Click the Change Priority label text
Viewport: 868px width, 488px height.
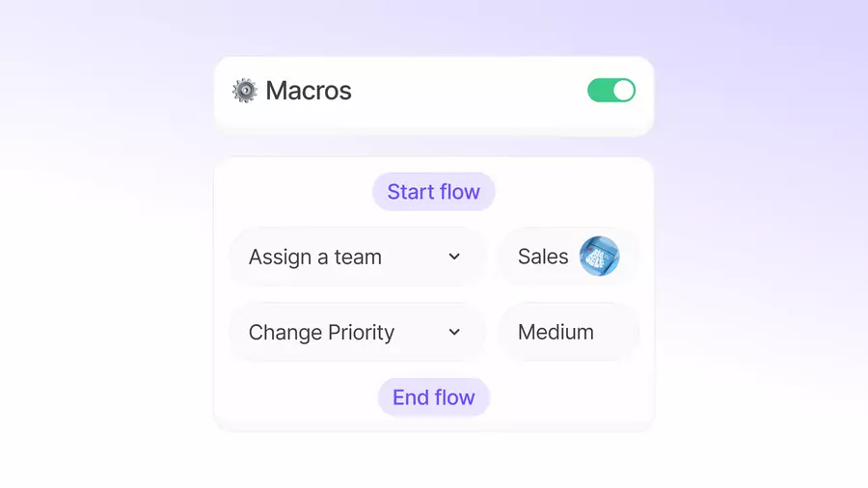(321, 333)
